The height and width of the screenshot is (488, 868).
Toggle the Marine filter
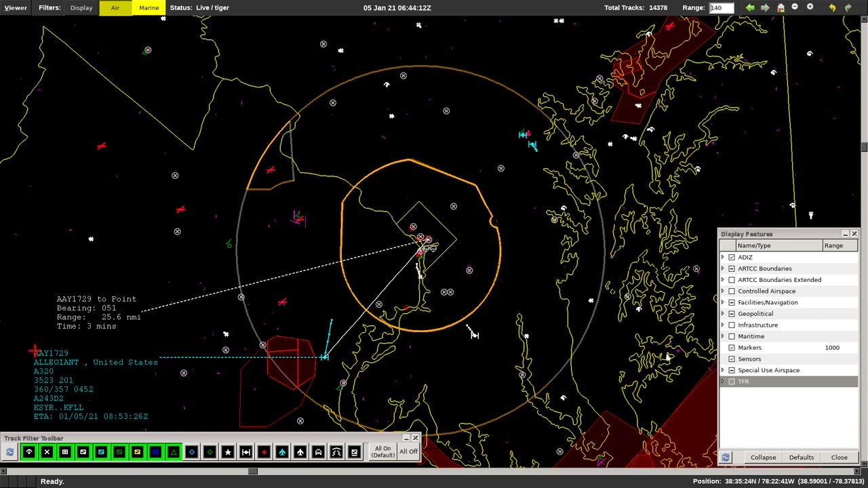click(149, 7)
